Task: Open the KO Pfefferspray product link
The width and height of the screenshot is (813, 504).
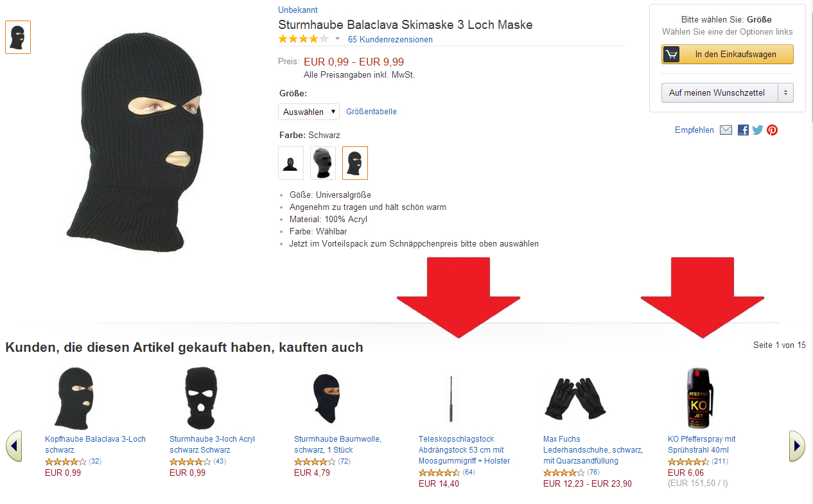Action: (701, 444)
